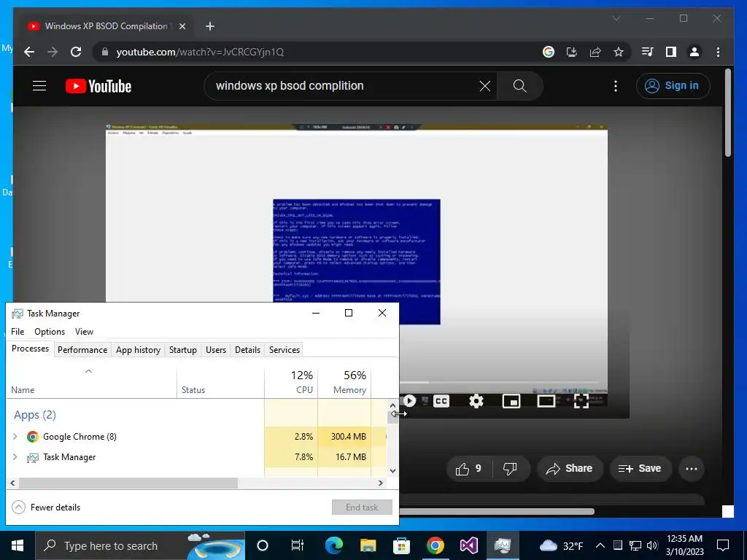Reload the YouTube page
Image resolution: width=747 pixels, height=560 pixels.
pos(76,52)
